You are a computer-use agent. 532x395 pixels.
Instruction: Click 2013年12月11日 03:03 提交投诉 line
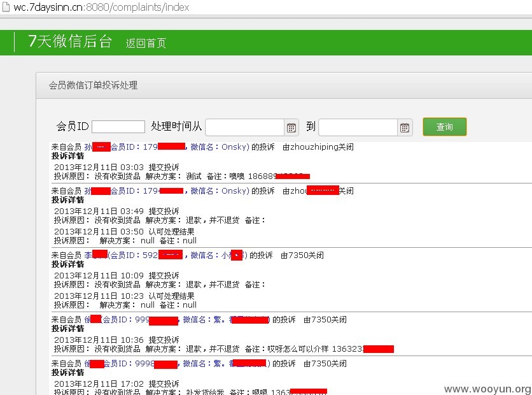[x=116, y=167]
